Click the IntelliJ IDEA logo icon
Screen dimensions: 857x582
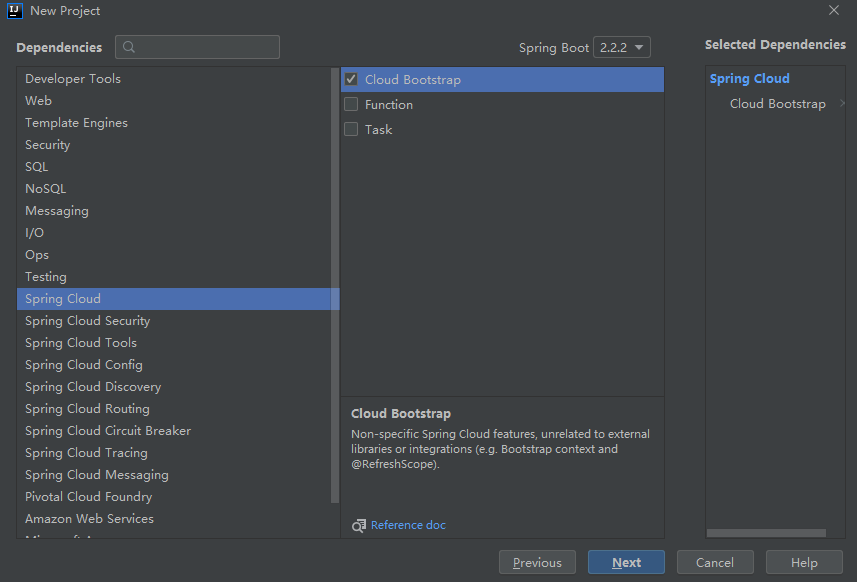15,10
